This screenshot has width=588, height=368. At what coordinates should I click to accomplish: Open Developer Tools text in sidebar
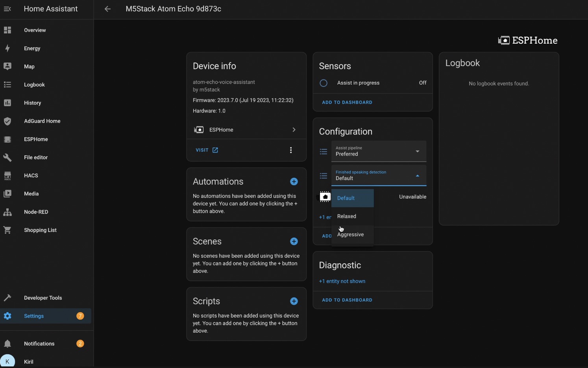click(x=43, y=298)
